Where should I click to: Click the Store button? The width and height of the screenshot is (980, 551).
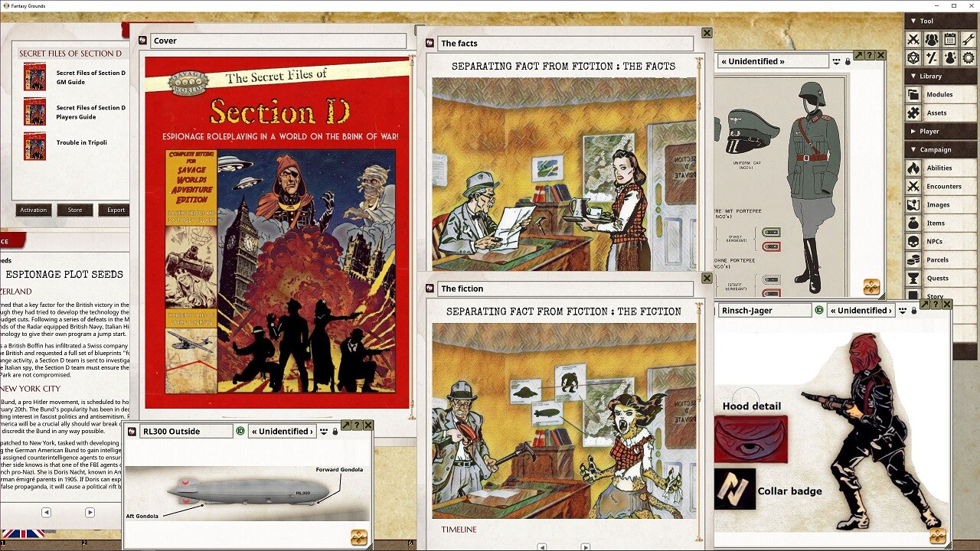tap(74, 210)
